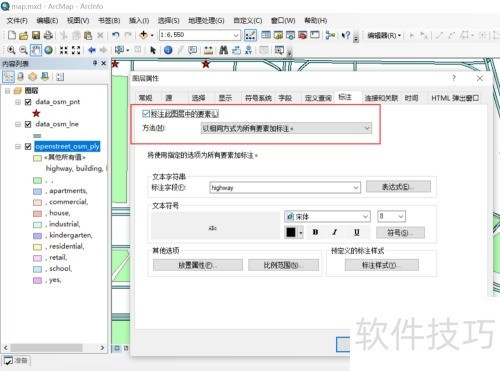The height and width of the screenshot is (371, 500).
Task: Toggle the label features in this layer checkbox
Action: point(146,114)
